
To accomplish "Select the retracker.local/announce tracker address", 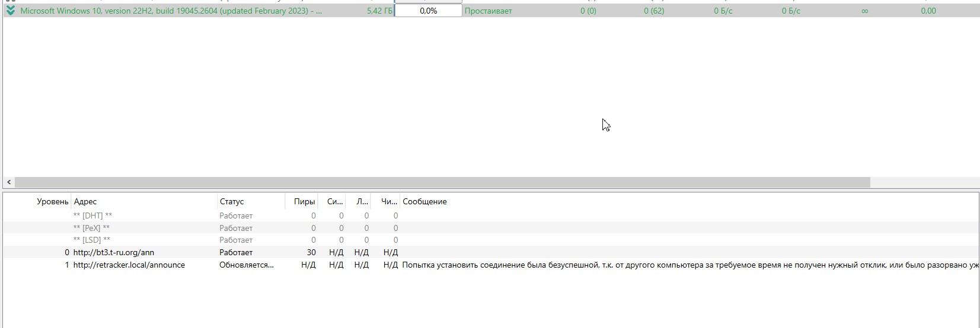I will [x=129, y=265].
